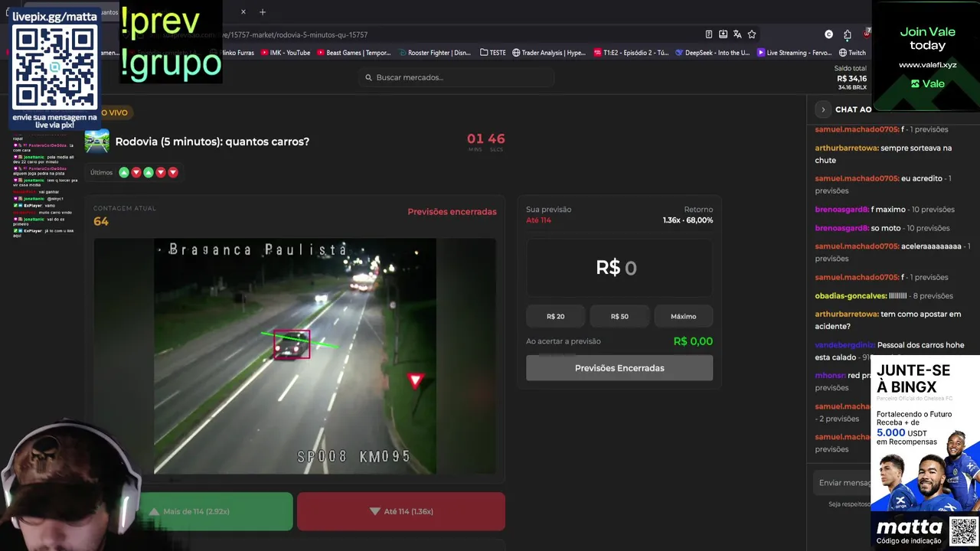Open reader mode icon in address bar
This screenshot has width=980, height=551.
(x=709, y=34)
